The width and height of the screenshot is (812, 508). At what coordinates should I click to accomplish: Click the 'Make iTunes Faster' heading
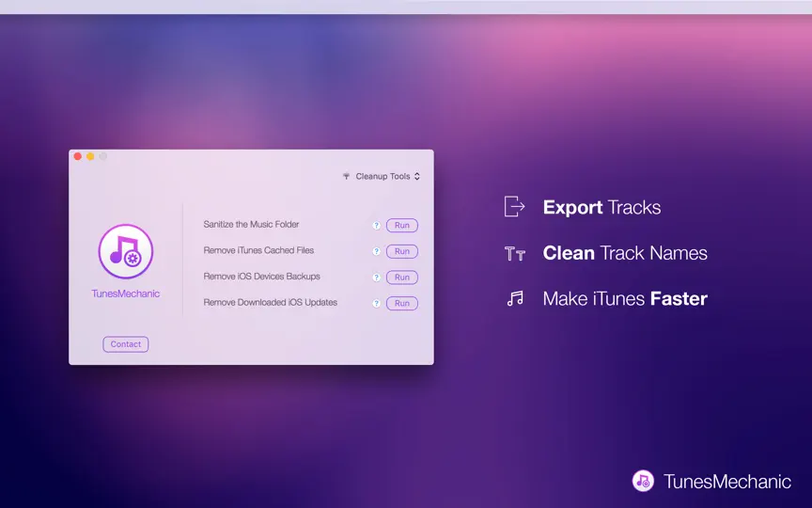tap(625, 298)
